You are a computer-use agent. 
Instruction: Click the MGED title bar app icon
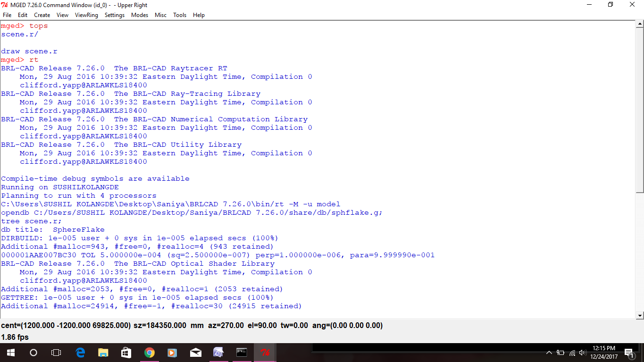[x=5, y=5]
